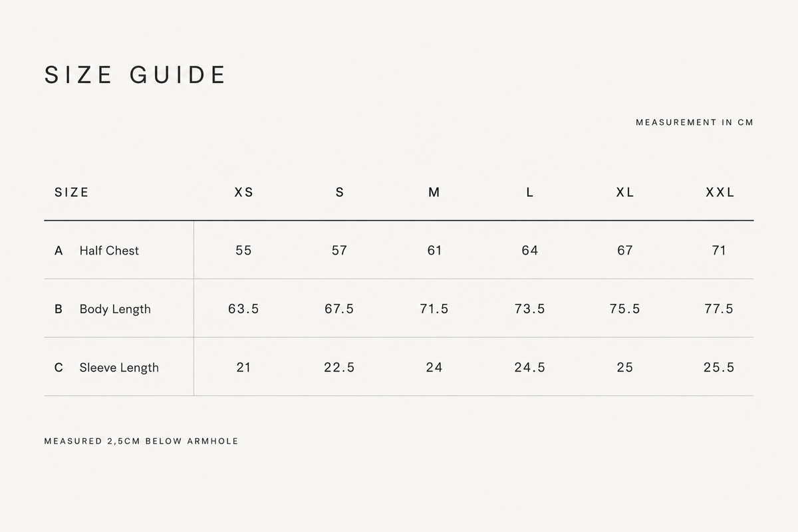Click the Body Length value 71.5
The width and height of the screenshot is (798, 532).
pos(434,309)
